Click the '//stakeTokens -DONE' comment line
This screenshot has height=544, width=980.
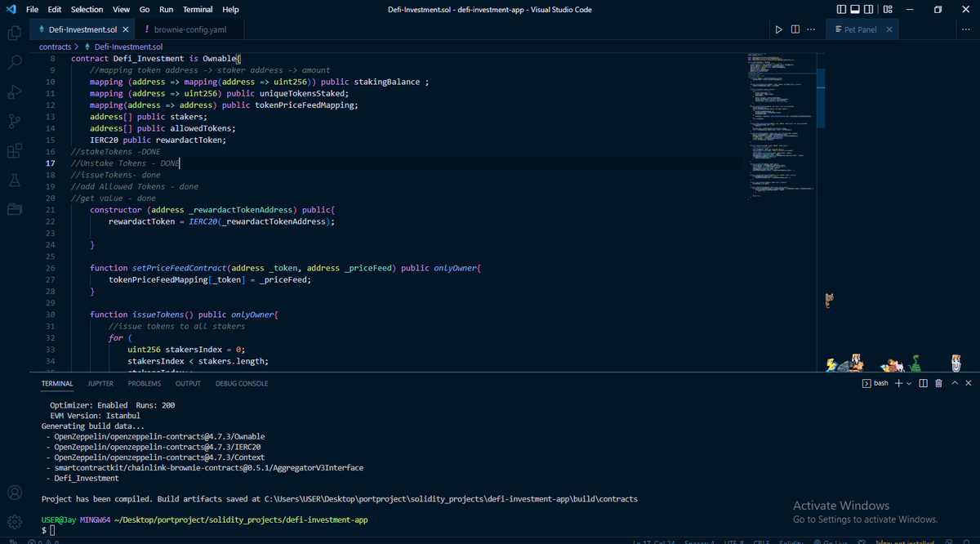tap(116, 152)
